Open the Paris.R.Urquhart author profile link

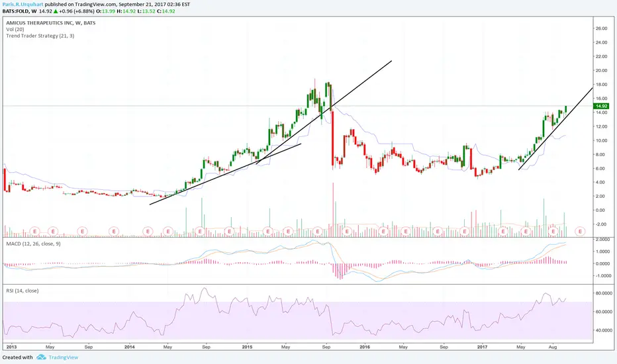point(23,5)
